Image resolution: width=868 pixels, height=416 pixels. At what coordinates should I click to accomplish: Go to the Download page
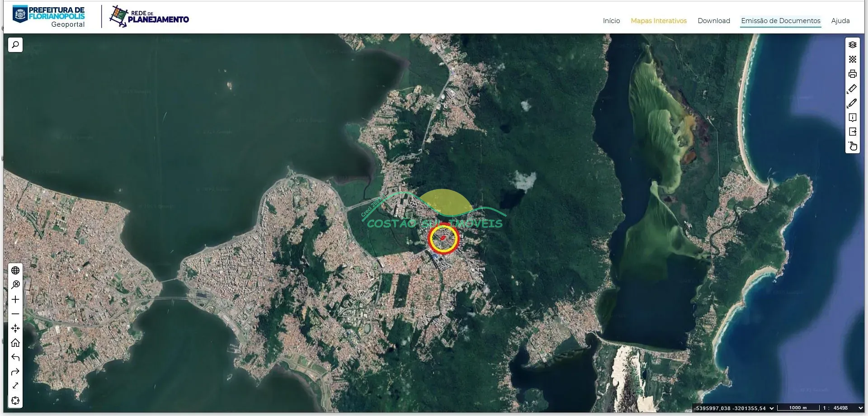pos(713,21)
